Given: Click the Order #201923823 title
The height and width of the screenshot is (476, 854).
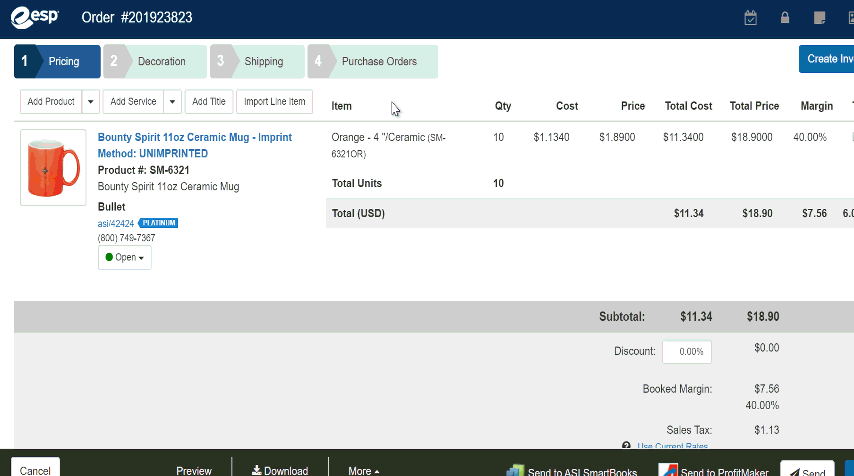Looking at the screenshot, I should (137, 17).
